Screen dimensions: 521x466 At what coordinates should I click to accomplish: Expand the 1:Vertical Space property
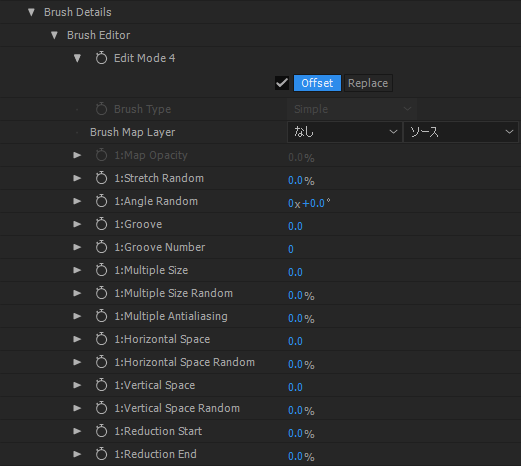77,385
